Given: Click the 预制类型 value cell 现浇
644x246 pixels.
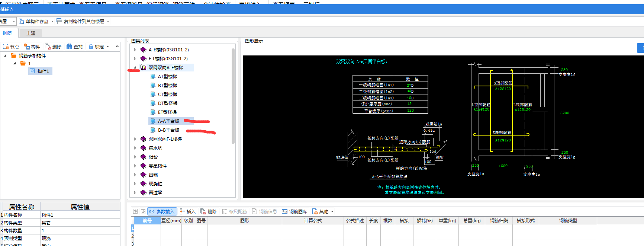Looking at the screenshot, I should coord(80,238).
